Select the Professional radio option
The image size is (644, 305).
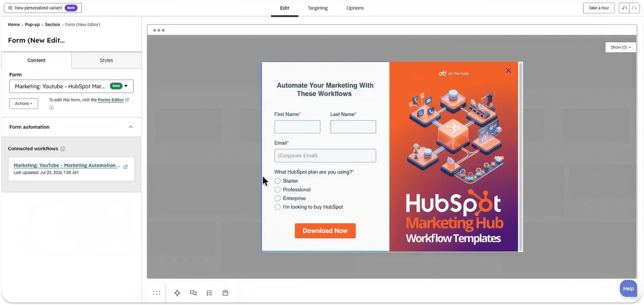278,189
